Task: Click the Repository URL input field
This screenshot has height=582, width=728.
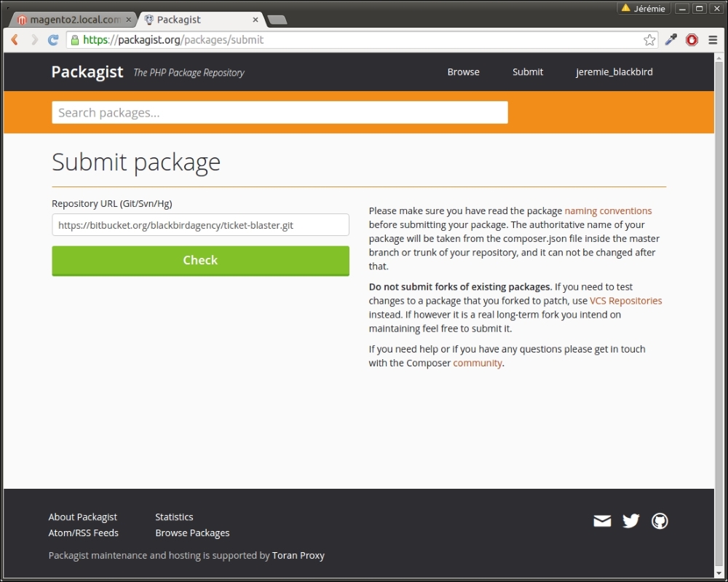Action: tap(200, 225)
